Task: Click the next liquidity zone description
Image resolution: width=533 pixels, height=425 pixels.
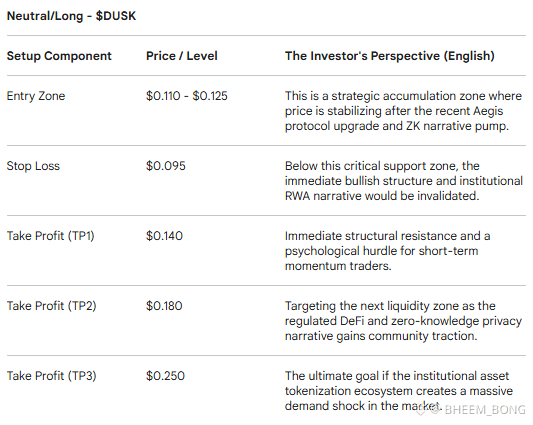Action: tap(403, 321)
